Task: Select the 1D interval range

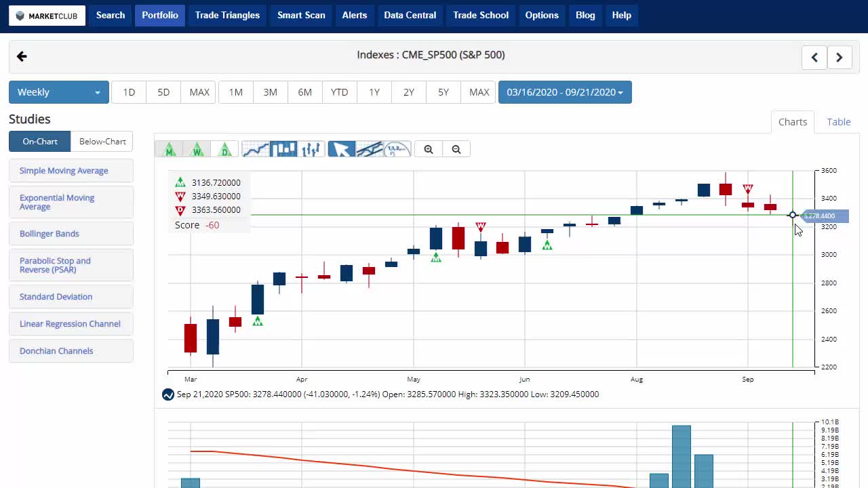Action: click(x=129, y=92)
